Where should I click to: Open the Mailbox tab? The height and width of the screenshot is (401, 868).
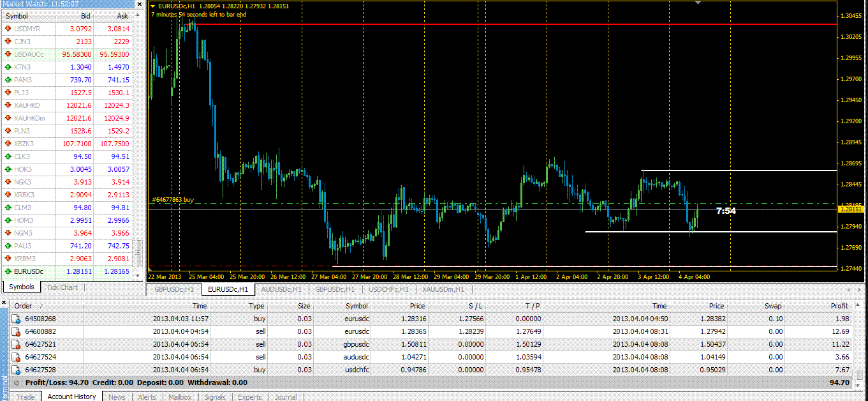pos(180,397)
